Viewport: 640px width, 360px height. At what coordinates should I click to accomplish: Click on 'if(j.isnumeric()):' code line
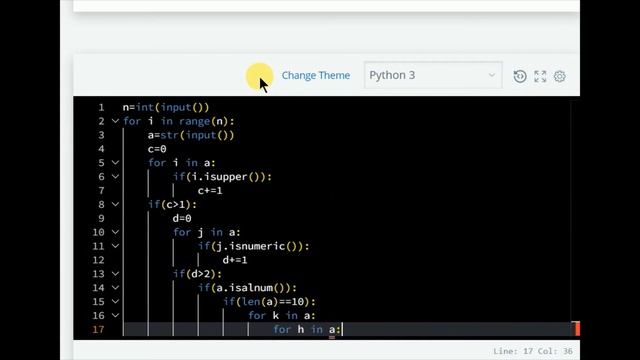(253, 246)
